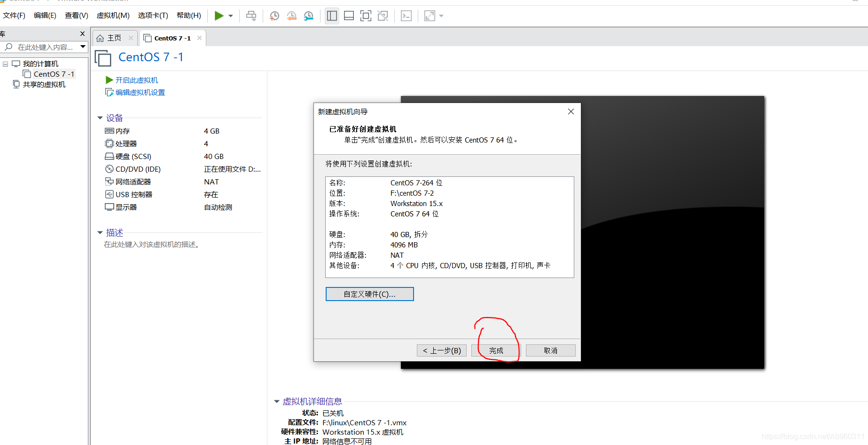
Task: Click the 处理器 processor device icon
Action: point(109,144)
